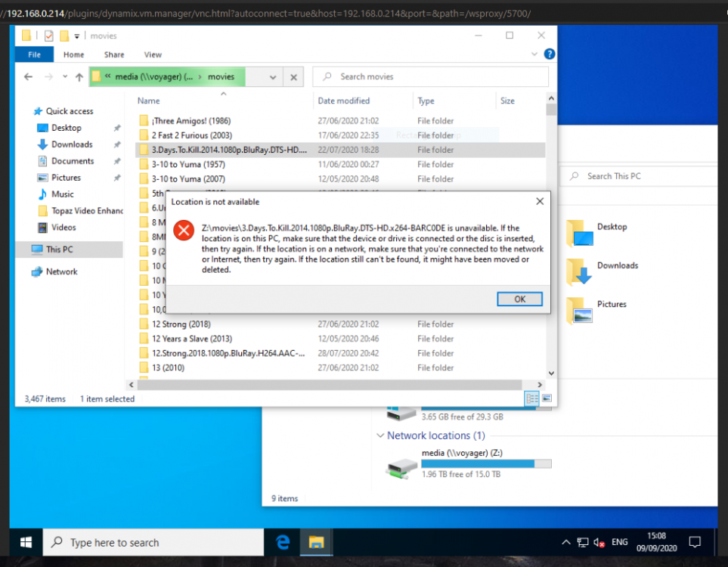
Task: Select the 12 Strong (2018) folder
Action: point(181,324)
